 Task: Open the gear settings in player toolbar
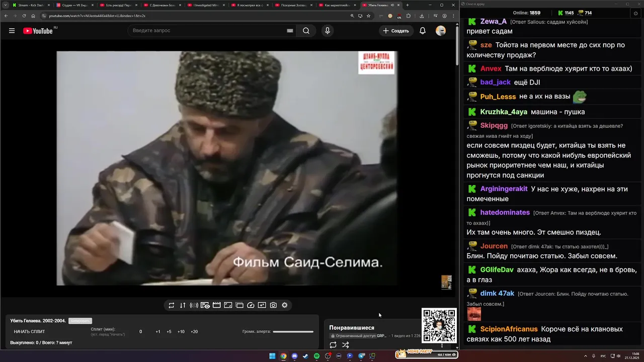[x=285, y=305]
